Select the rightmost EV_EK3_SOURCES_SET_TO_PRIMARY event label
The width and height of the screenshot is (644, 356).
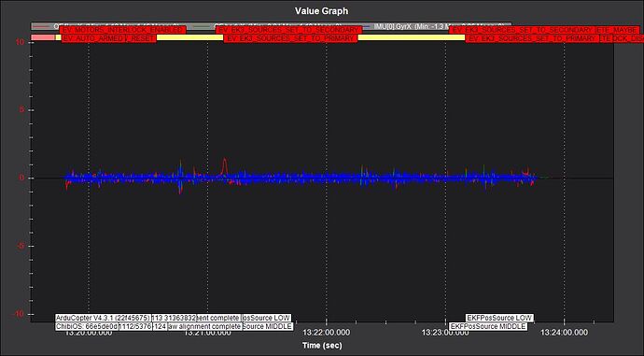tap(532, 38)
